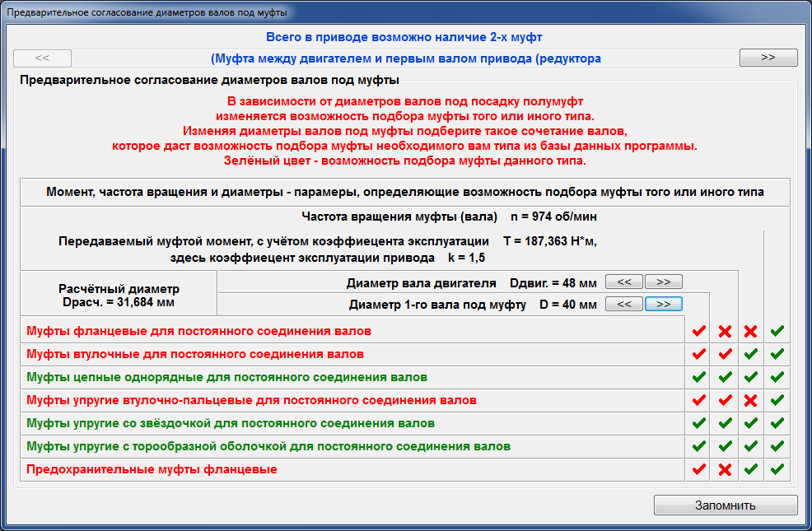Image resolution: width=812 pixels, height=531 pixels.
Task: Click second-column green check in 'со звёздочкой' row
Action: point(725,423)
